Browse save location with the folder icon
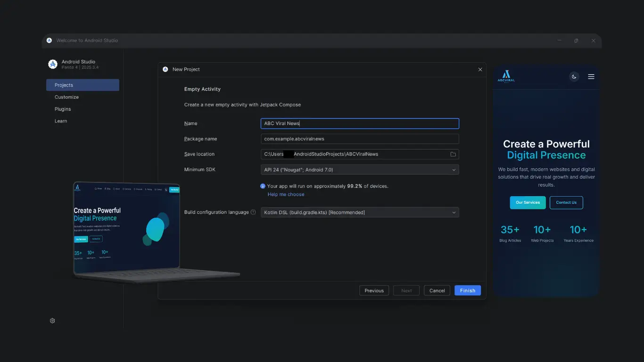The height and width of the screenshot is (362, 644). click(x=453, y=154)
